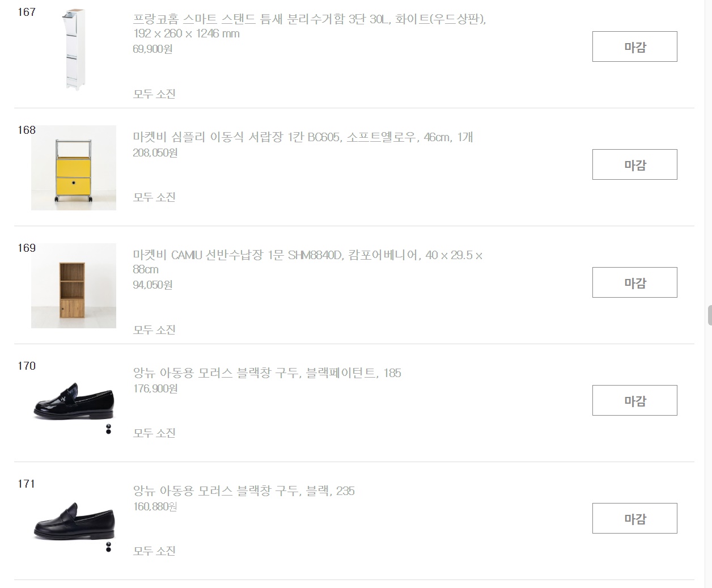Click the 마감 button for item 170
Screen dimensions: 712x588
click(x=634, y=400)
